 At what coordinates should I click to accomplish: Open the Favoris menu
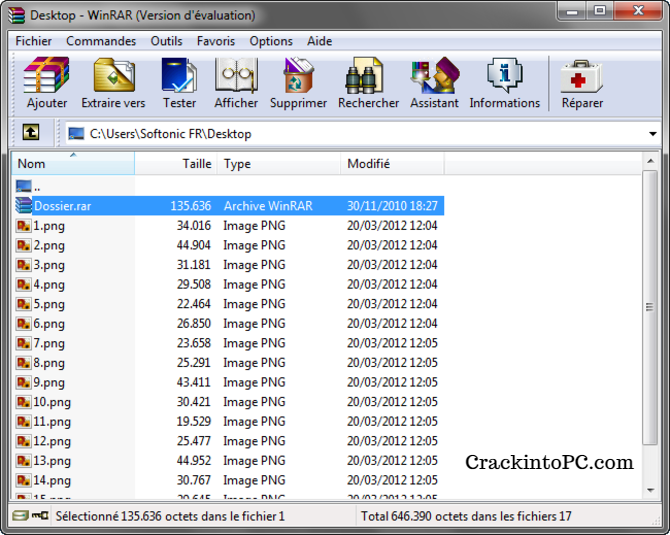[216, 41]
